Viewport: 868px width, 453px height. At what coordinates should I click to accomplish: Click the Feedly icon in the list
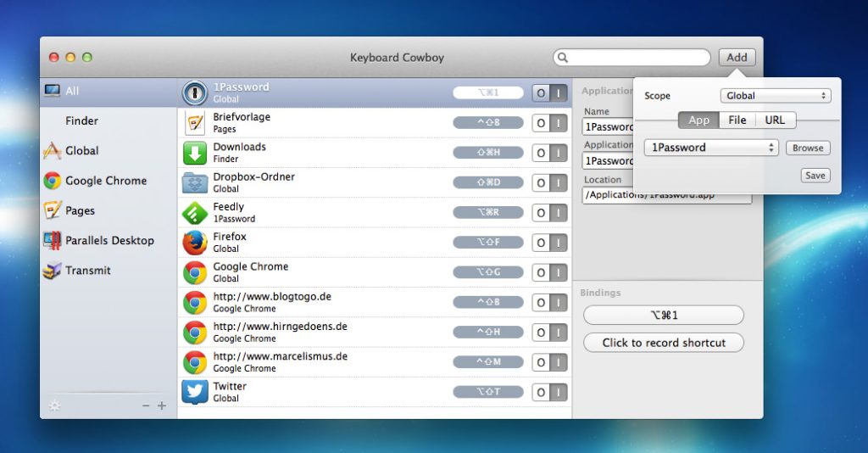point(195,213)
